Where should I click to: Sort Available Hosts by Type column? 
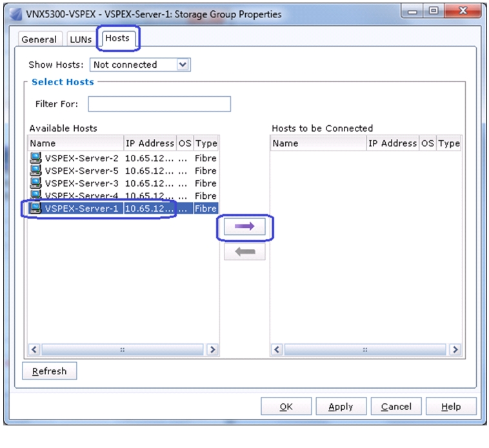click(x=206, y=143)
